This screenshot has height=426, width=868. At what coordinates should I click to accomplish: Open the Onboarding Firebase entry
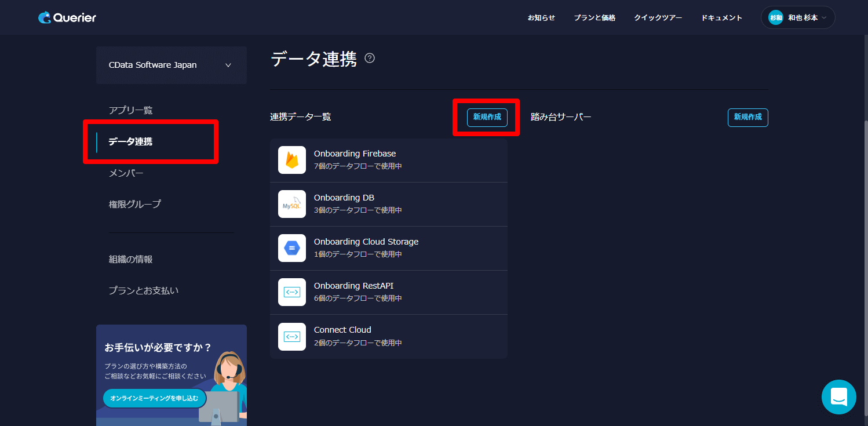[x=389, y=160]
